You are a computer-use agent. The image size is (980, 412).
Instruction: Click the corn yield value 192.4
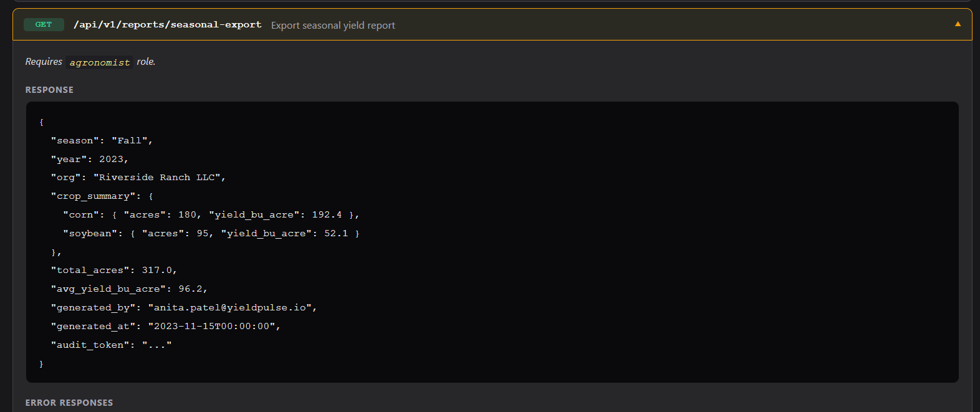[327, 215]
